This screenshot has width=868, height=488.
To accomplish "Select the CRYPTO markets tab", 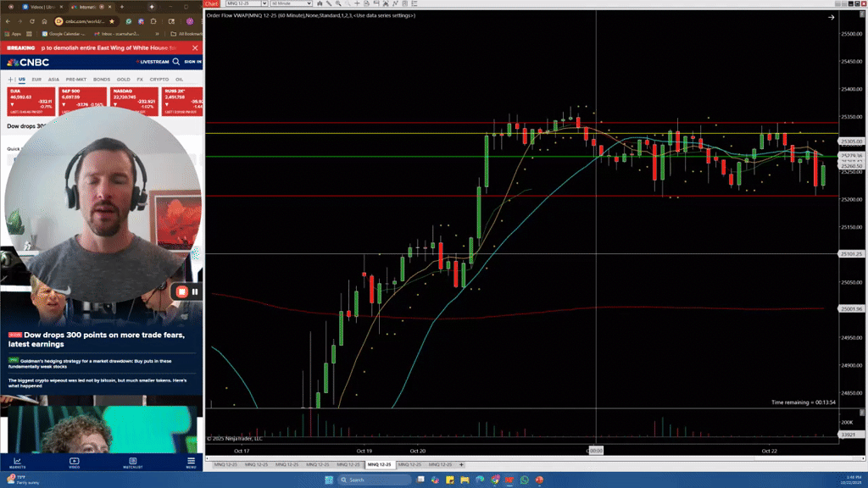I will pyautogui.click(x=159, y=79).
